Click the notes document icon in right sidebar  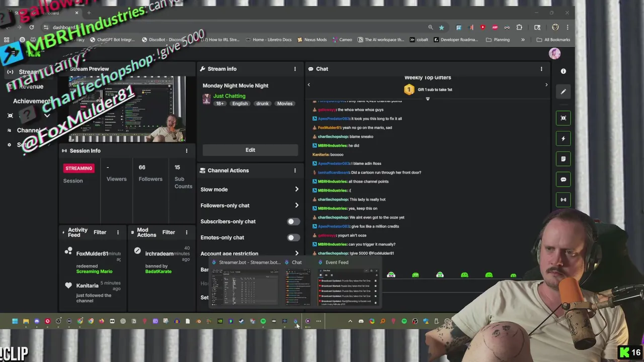click(x=563, y=159)
